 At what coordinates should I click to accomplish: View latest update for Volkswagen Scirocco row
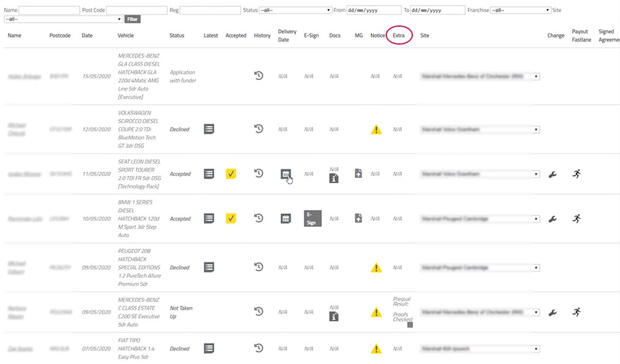point(209,129)
